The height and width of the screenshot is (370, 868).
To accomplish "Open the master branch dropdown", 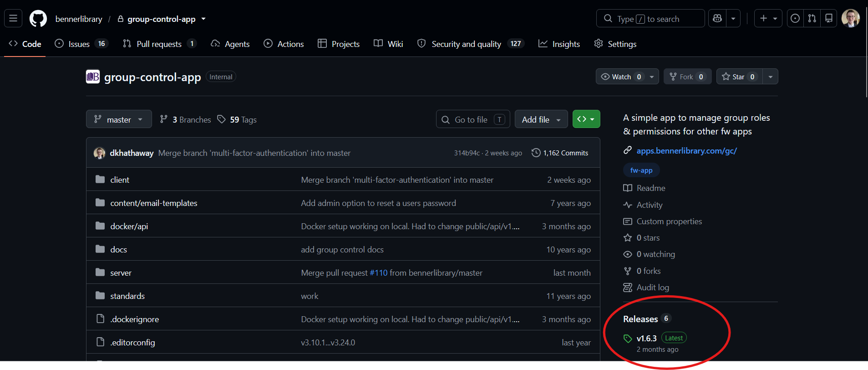I will pos(119,119).
